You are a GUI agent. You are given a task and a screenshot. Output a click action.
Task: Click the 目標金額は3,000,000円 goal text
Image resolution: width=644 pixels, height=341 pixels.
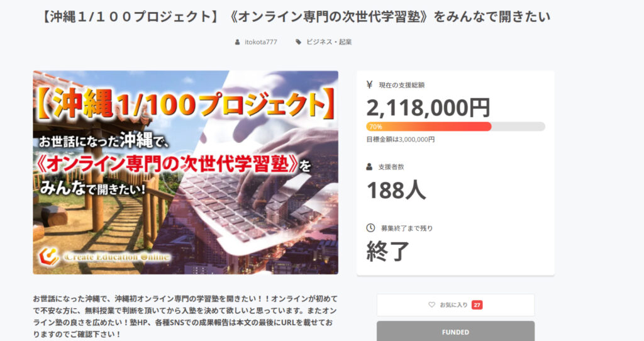coord(401,140)
